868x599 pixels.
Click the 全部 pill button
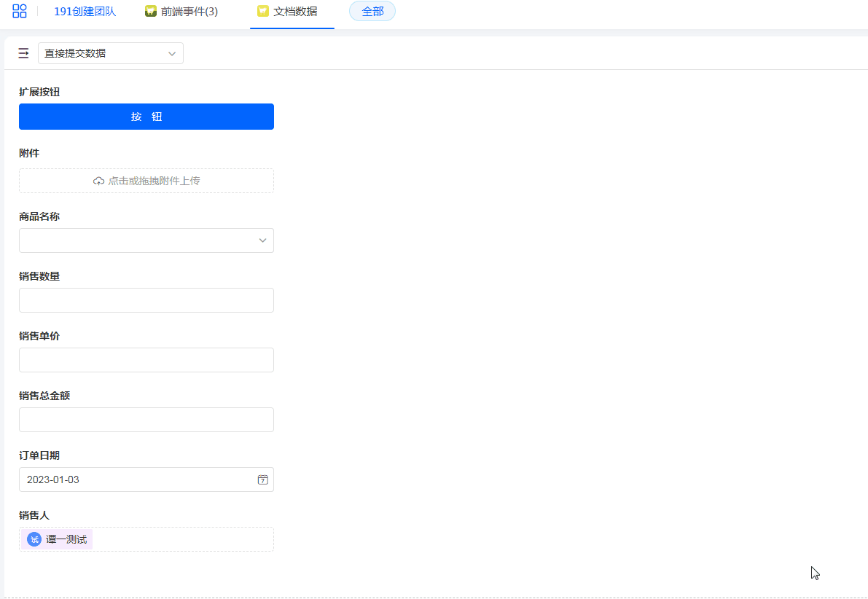click(x=372, y=11)
